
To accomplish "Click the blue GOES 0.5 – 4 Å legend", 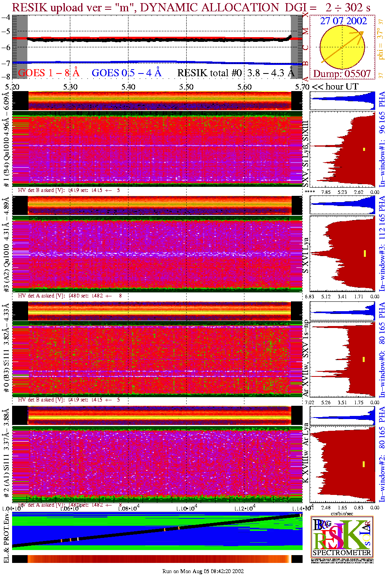I will click(126, 73).
